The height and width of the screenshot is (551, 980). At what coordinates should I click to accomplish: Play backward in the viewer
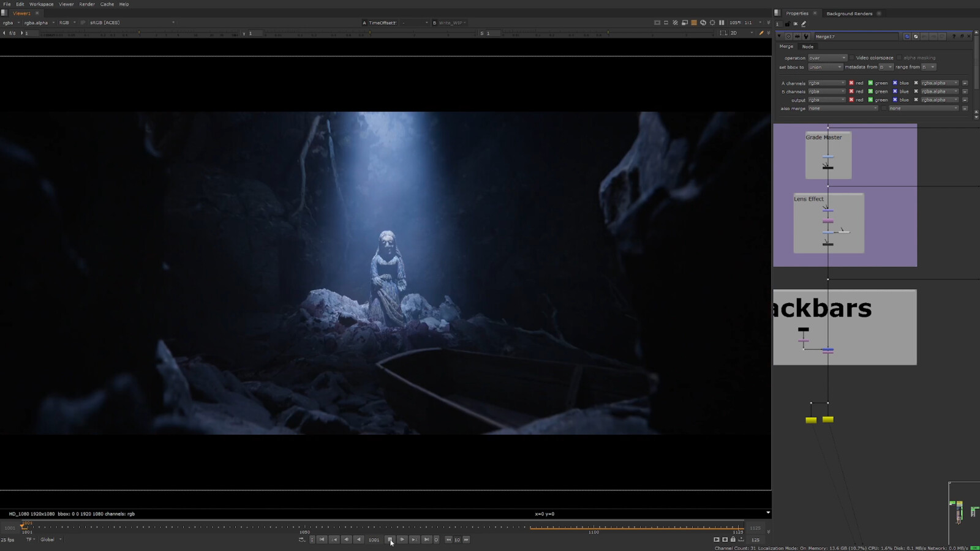359,539
